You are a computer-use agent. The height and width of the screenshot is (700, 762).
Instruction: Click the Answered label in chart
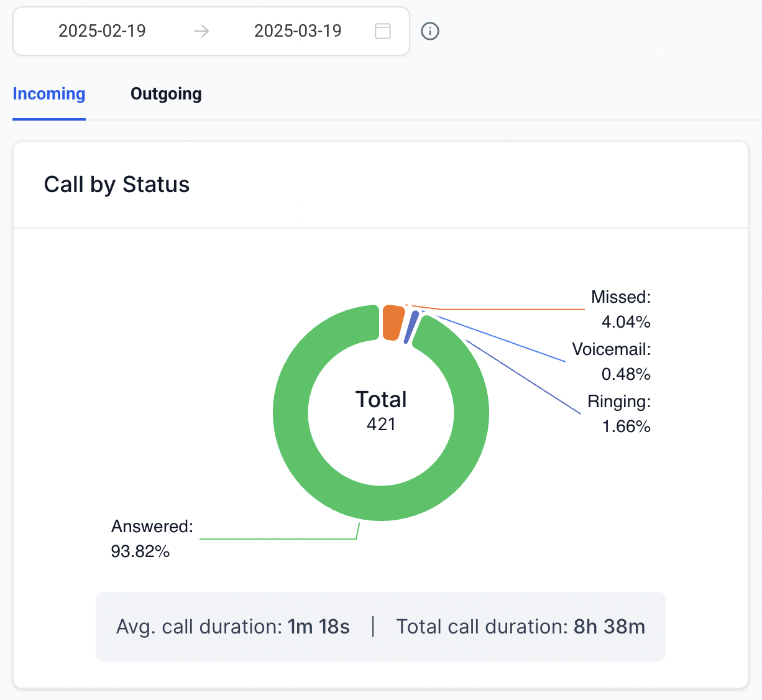152,527
